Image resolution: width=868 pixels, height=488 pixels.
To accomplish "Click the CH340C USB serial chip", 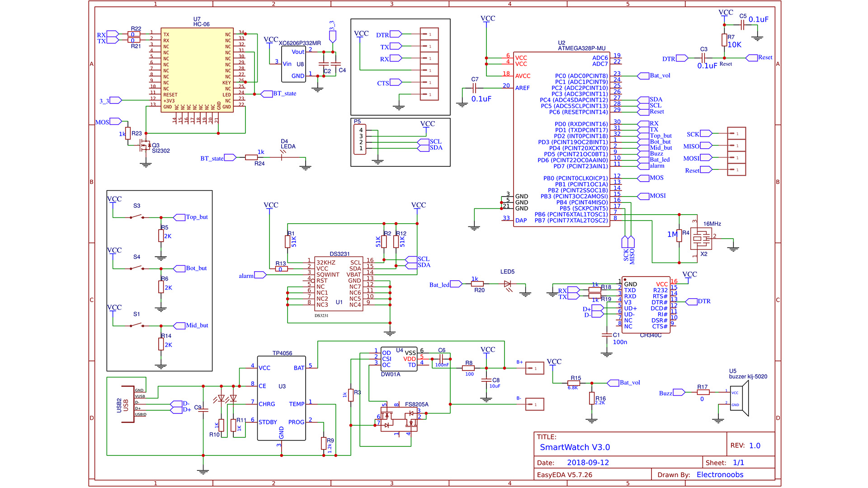I will point(646,305).
